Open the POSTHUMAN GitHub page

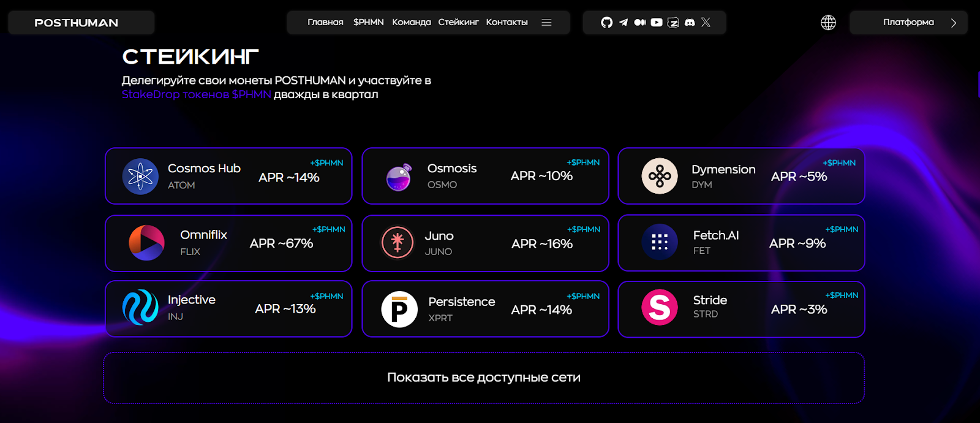pyautogui.click(x=607, y=22)
